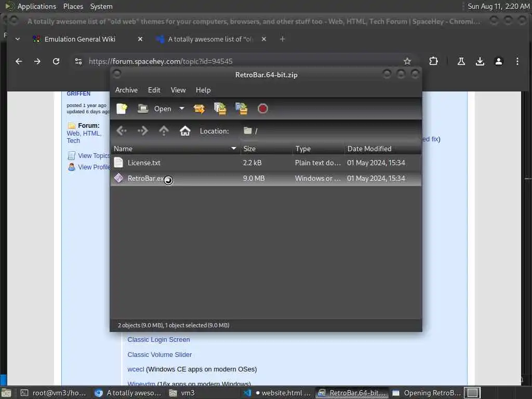Screen dimensions: 532x399
Task: Click the License.txt file icon
Action: coord(118,163)
